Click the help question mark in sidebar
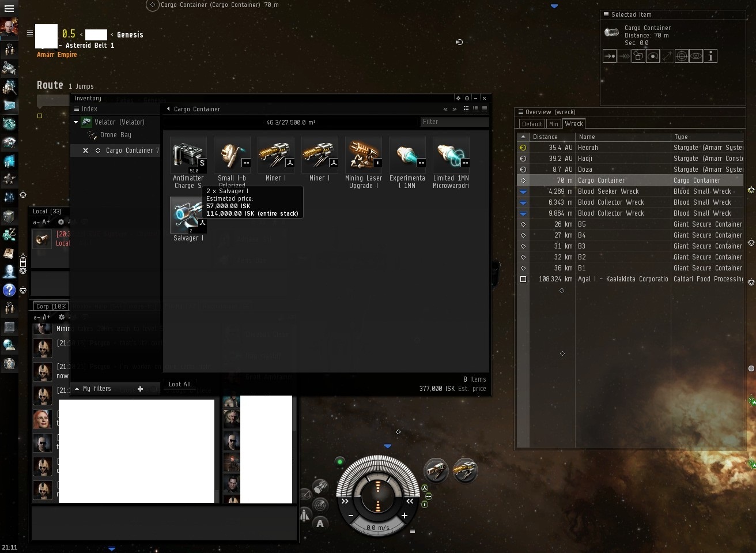The height and width of the screenshot is (553, 756). coord(9,289)
